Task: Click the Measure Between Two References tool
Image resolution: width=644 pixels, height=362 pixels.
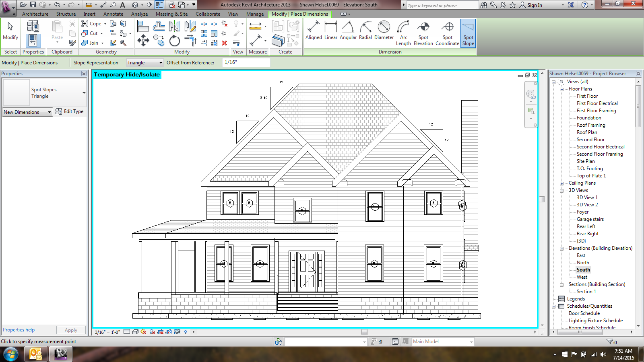Action: pyautogui.click(x=255, y=27)
